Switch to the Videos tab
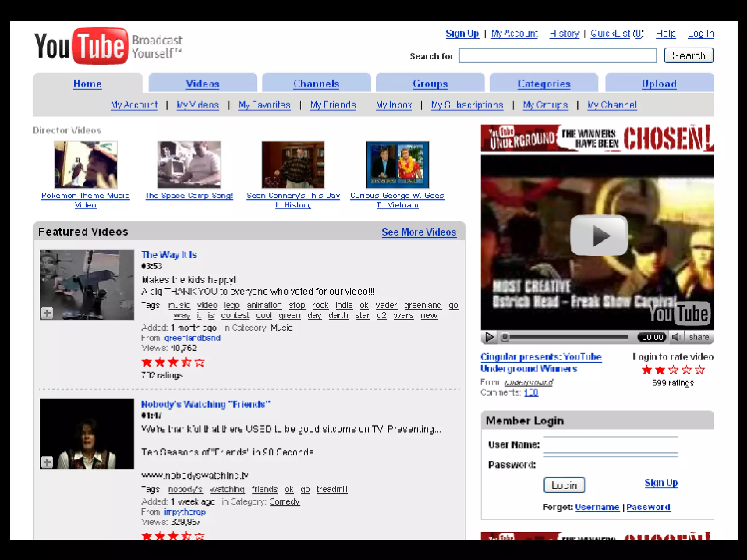The width and height of the screenshot is (747, 560). coord(202,83)
